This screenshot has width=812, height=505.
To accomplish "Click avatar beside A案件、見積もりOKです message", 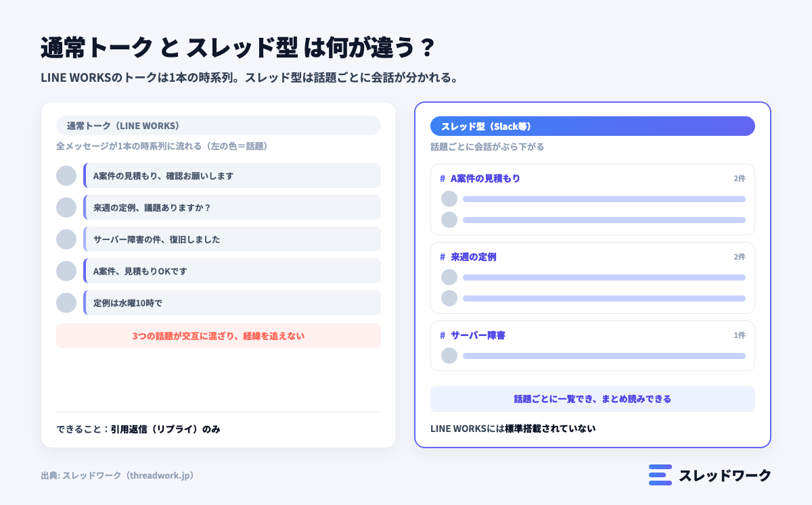I will [x=66, y=271].
